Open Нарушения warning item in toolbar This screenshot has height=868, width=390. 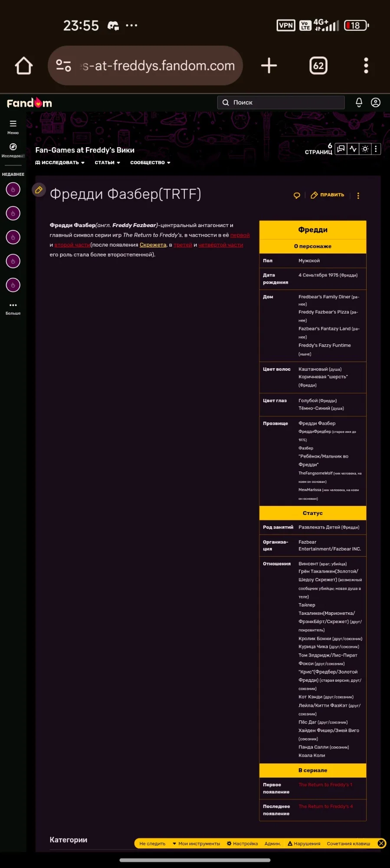304,844
